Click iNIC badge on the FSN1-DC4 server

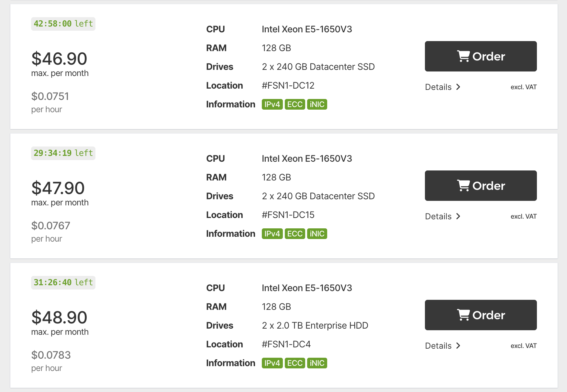pyautogui.click(x=317, y=363)
